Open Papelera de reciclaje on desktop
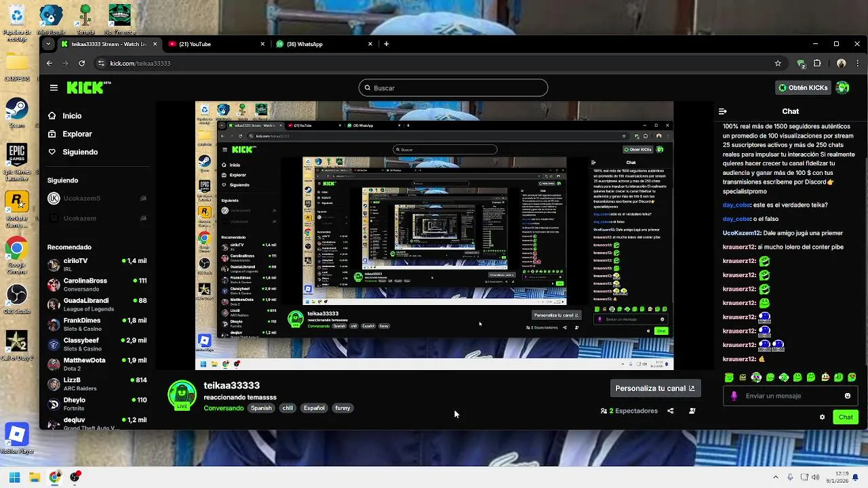 17,22
